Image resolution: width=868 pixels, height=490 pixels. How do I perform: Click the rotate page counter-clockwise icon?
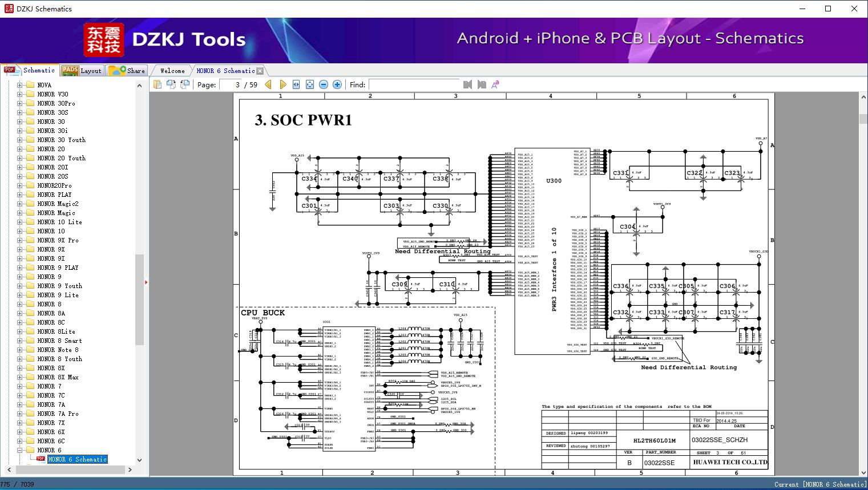click(x=185, y=84)
